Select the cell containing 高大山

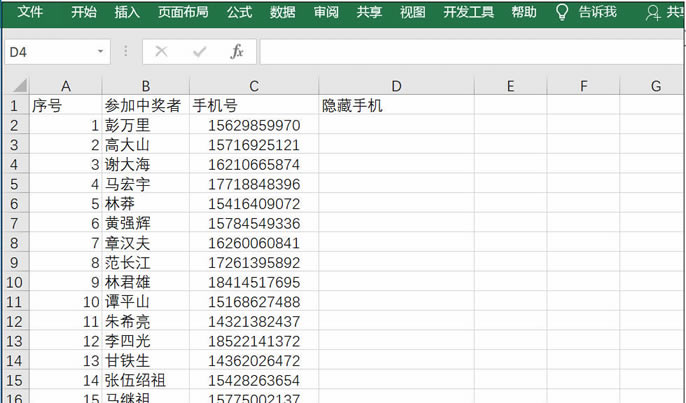[x=146, y=145]
